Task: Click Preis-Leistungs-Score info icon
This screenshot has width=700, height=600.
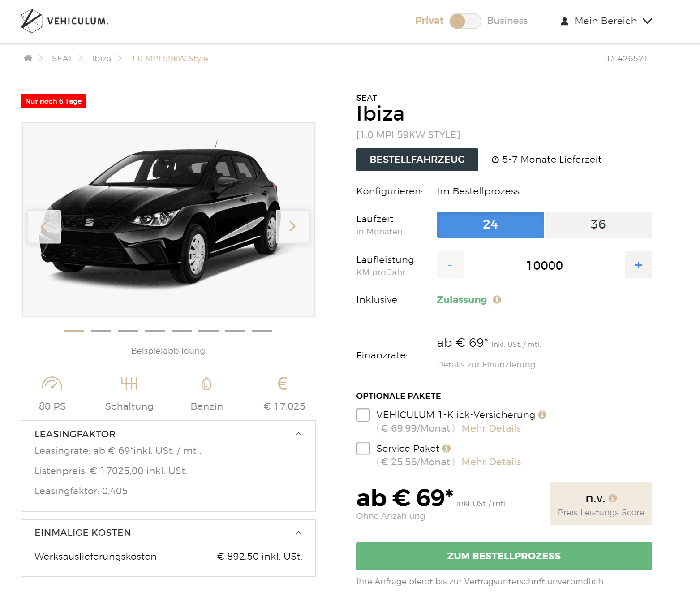Action: (613, 498)
